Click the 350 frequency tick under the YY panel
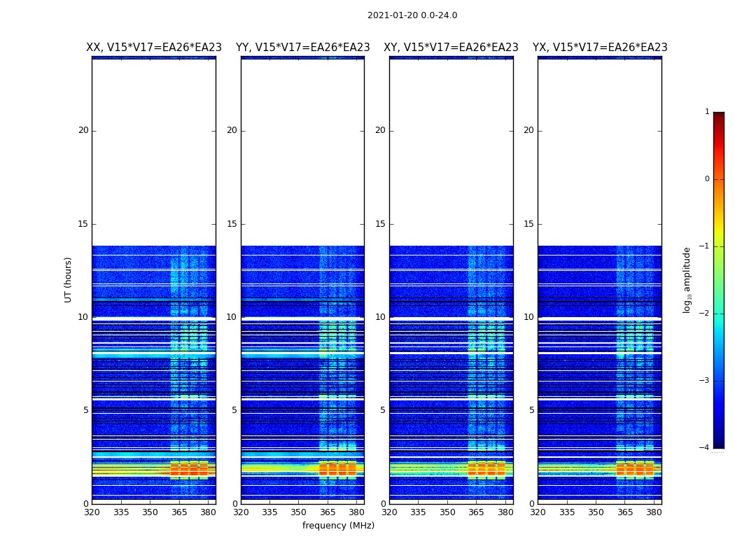The height and width of the screenshot is (560, 735). 299,512
